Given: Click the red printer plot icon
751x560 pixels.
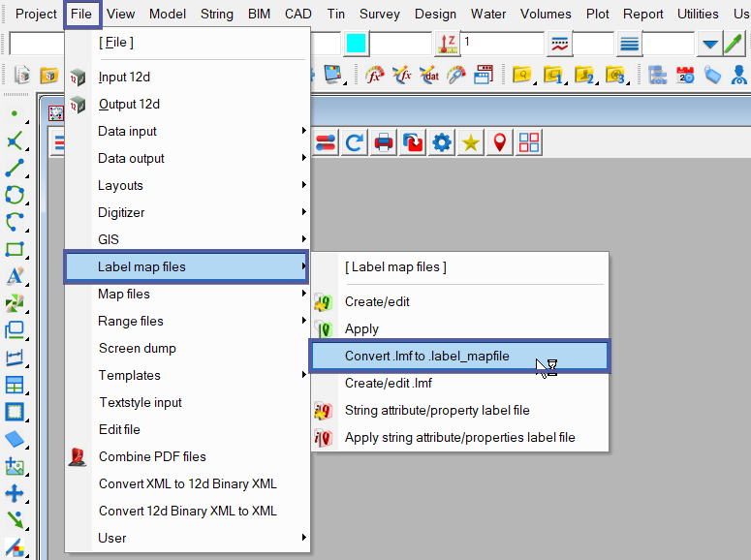Looking at the screenshot, I should point(384,142).
